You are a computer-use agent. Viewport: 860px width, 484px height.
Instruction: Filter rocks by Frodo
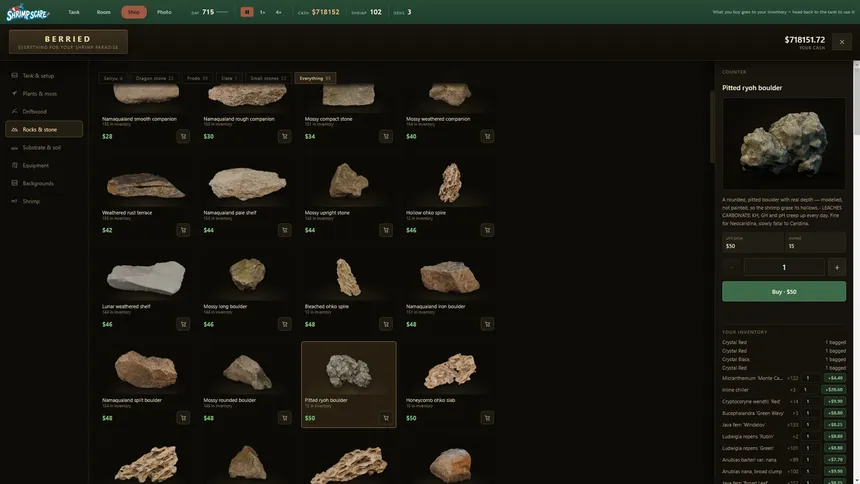tap(197, 78)
